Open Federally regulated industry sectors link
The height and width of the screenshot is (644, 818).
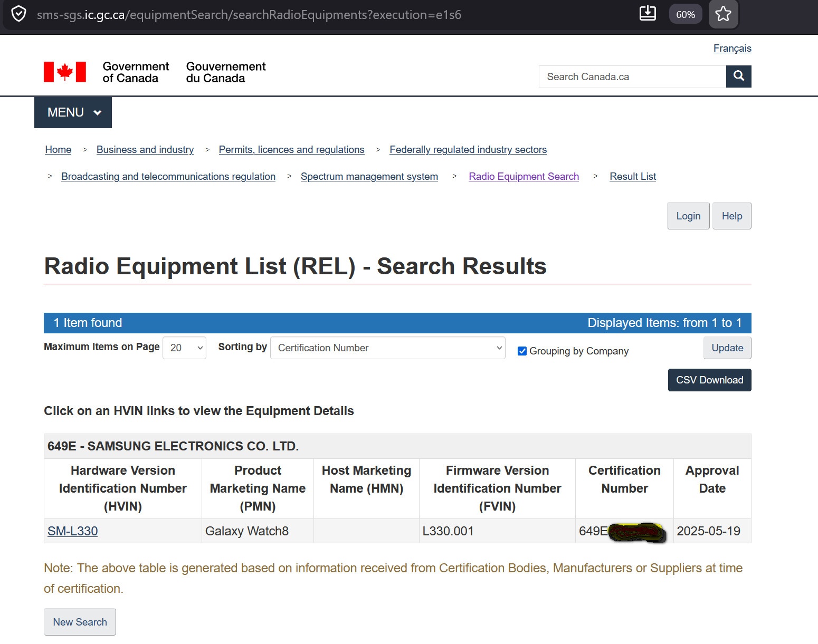click(x=468, y=150)
